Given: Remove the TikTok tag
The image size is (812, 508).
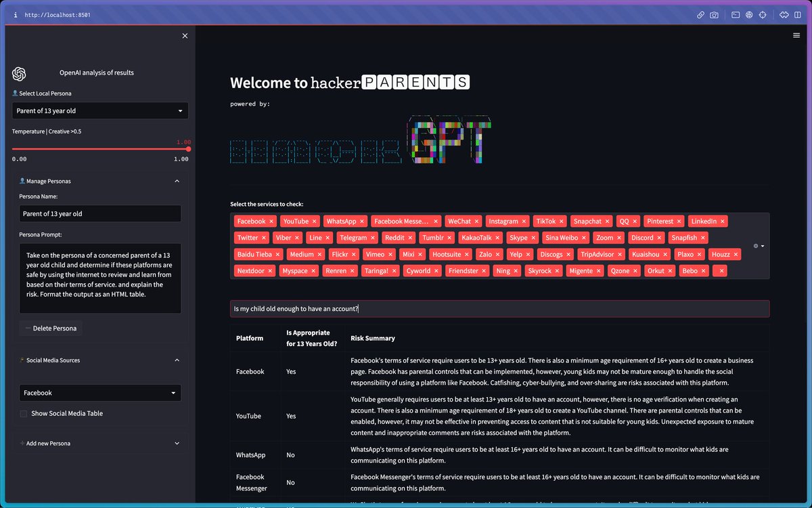Looking at the screenshot, I should tap(562, 221).
